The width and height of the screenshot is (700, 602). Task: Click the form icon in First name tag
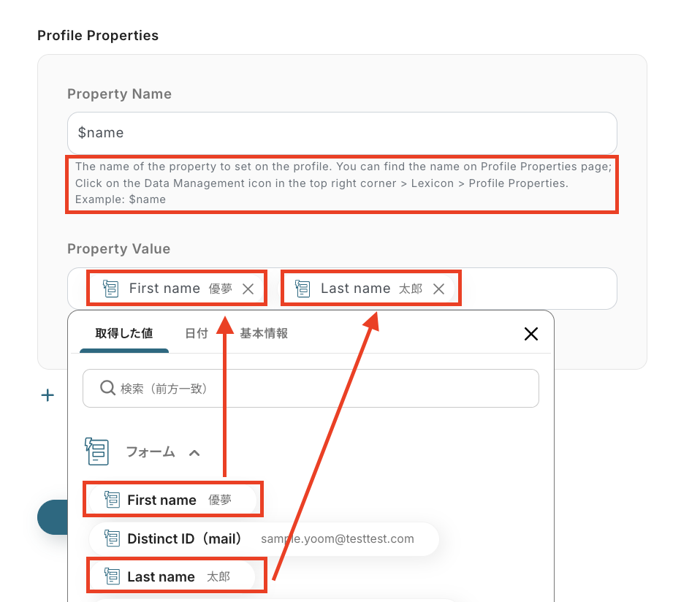[x=110, y=289]
